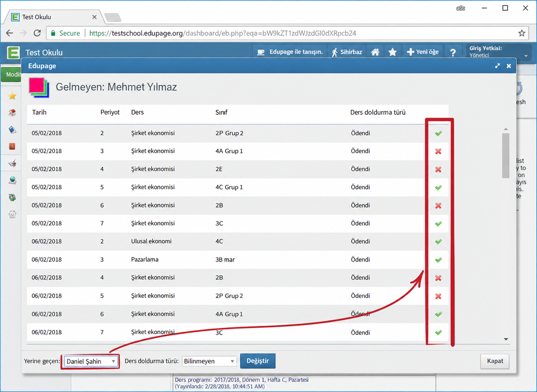Expand the Giriş Yetkisi Yönetici dropdown
The height and width of the screenshot is (392, 537).
[498, 52]
